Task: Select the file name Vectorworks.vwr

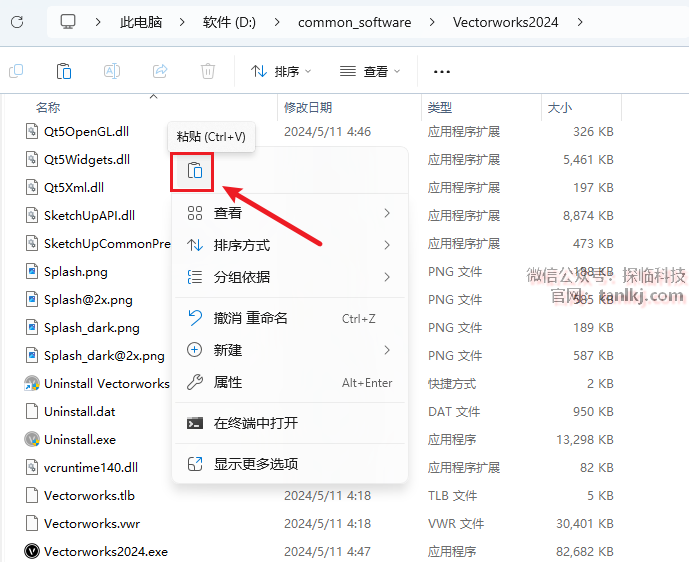Action: tap(92, 523)
